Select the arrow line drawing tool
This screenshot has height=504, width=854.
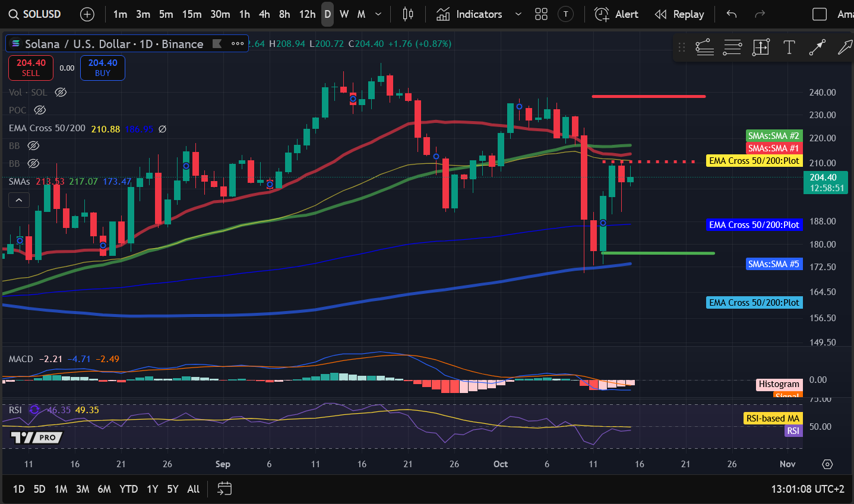click(817, 47)
